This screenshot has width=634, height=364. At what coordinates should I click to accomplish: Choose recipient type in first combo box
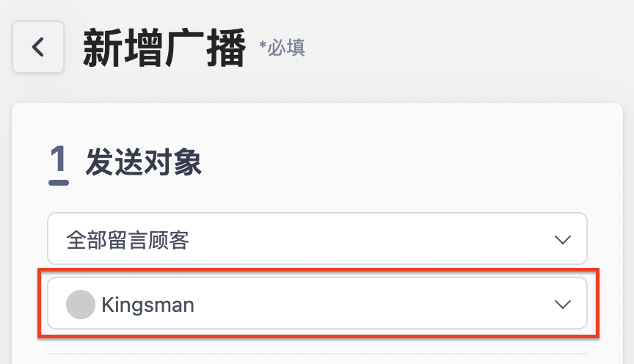(317, 239)
